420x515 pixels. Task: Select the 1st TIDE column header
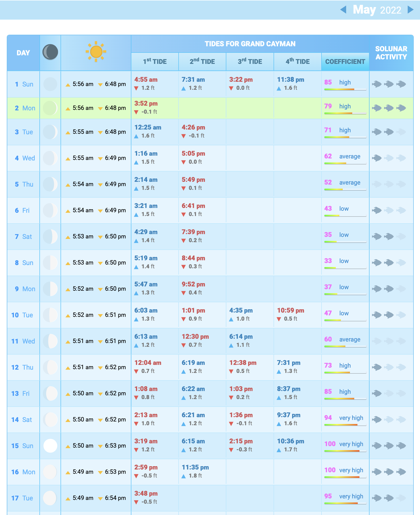(x=155, y=62)
